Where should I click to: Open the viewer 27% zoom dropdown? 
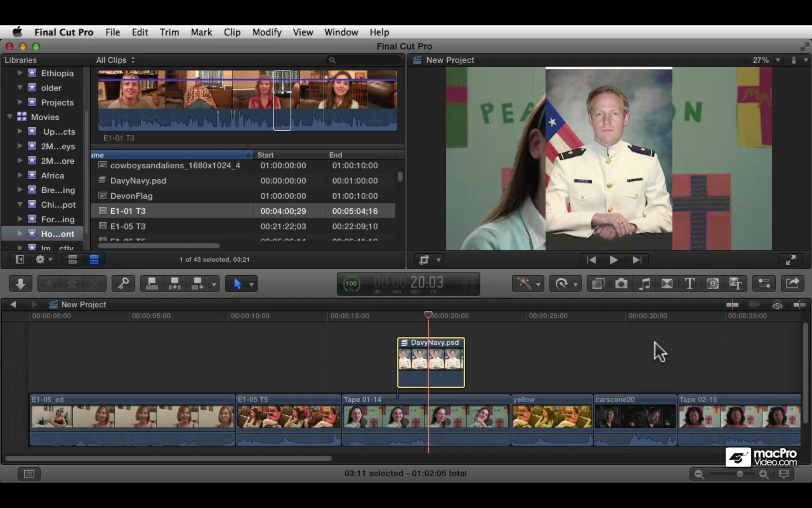tap(766, 60)
